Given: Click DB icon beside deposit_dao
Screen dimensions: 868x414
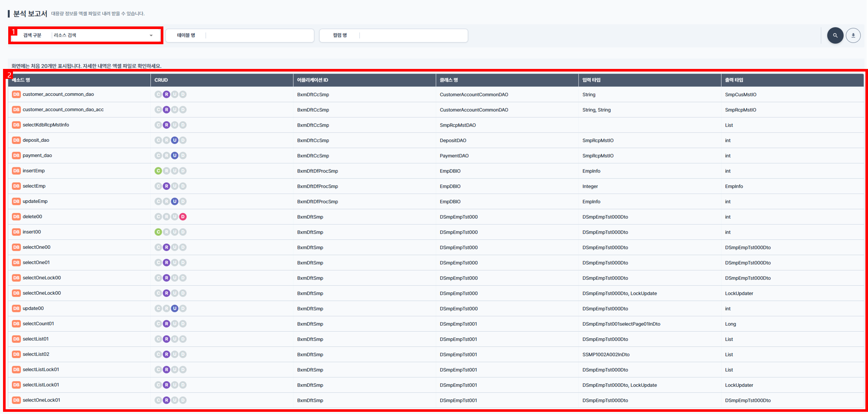Looking at the screenshot, I should tap(16, 140).
